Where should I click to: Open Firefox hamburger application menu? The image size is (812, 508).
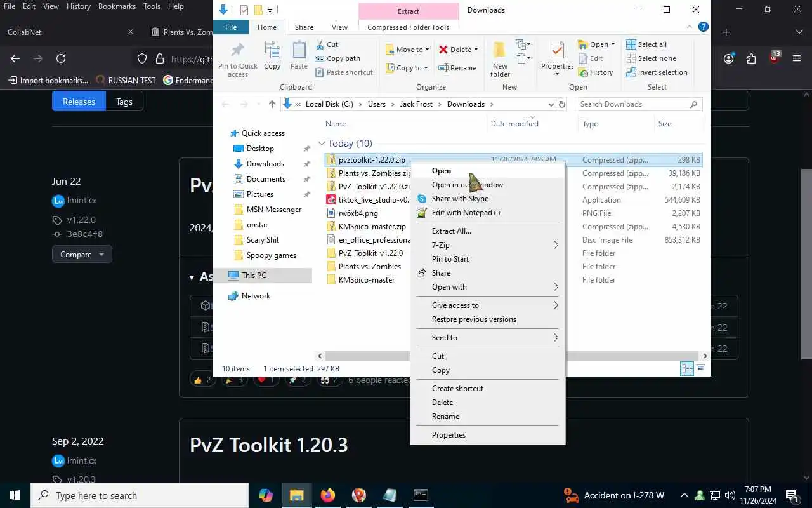click(797, 58)
